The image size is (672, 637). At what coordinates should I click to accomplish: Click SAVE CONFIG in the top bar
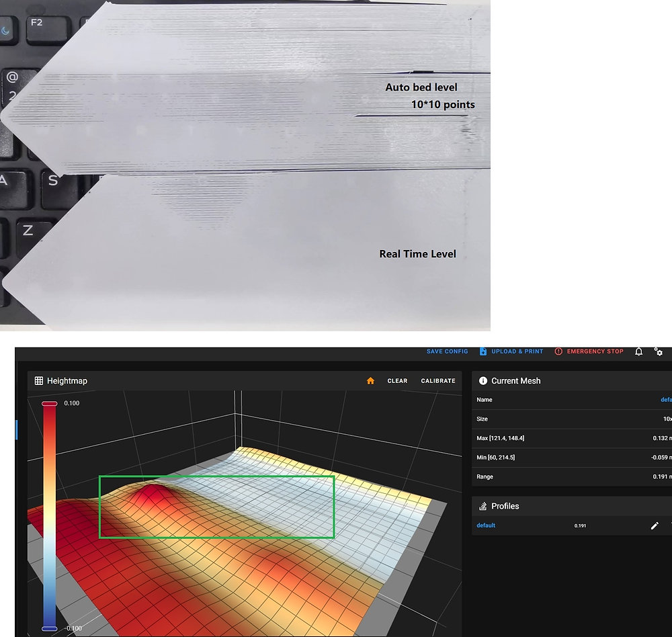447,351
